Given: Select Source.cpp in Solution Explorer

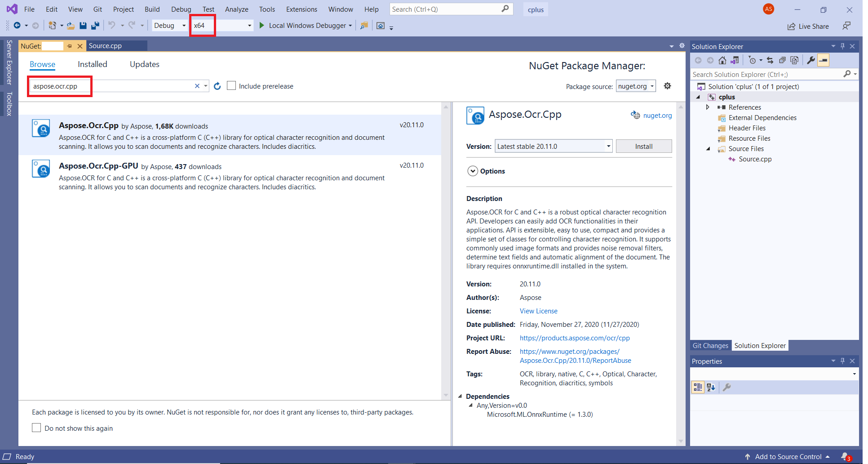Looking at the screenshot, I should tap(755, 159).
